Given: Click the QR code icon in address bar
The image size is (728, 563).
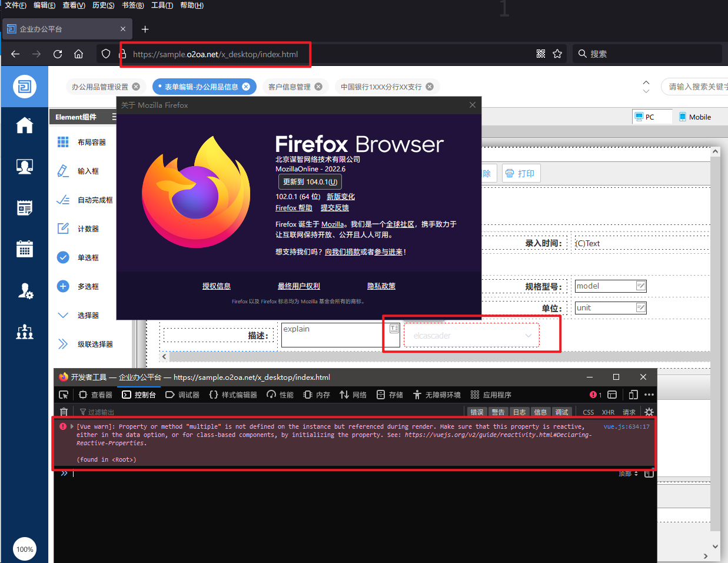Looking at the screenshot, I should (x=541, y=54).
